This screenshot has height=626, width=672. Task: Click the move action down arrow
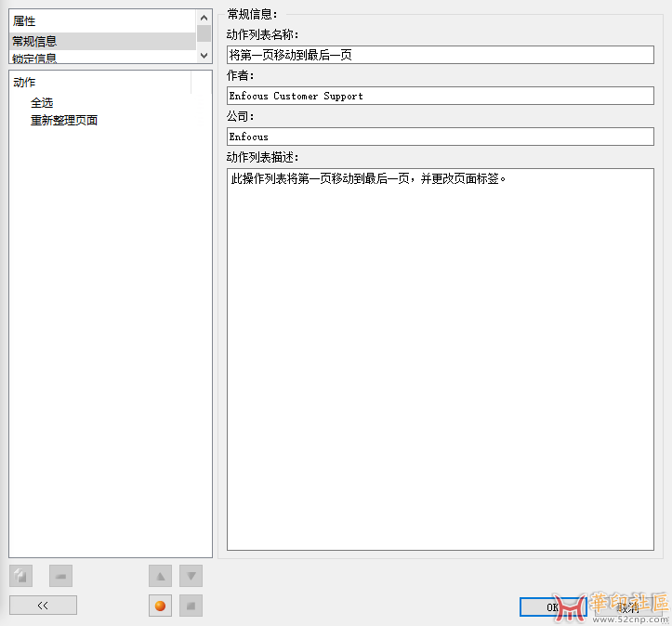click(191, 576)
